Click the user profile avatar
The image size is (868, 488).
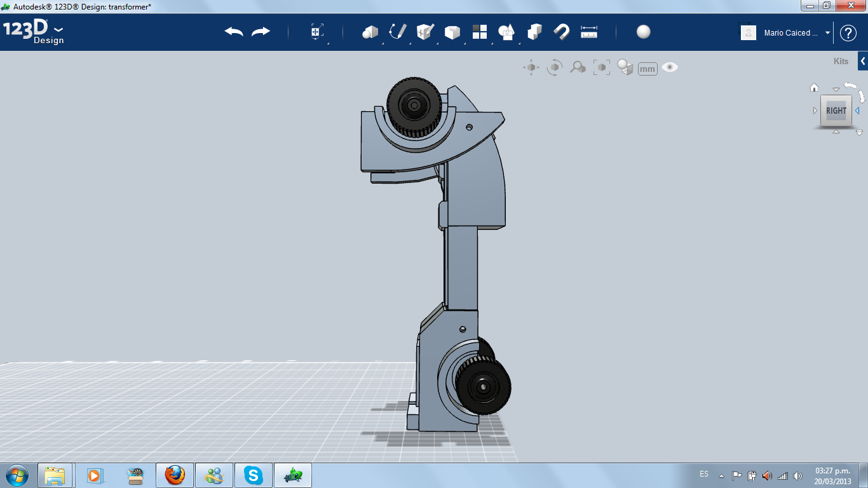(749, 32)
